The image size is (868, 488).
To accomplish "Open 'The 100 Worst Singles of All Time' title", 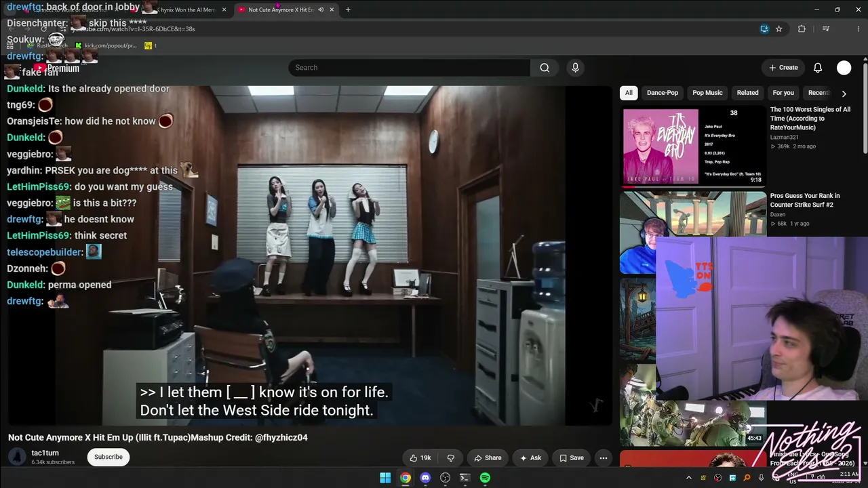I will point(810,119).
